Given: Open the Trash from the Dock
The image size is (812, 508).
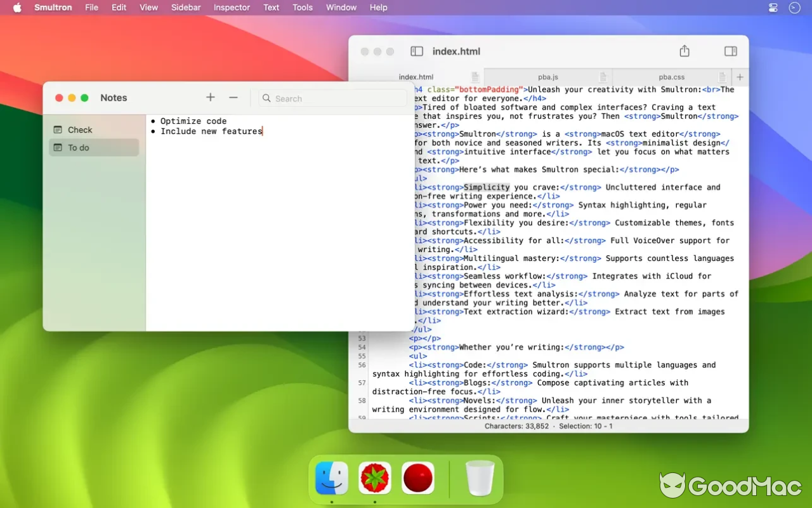Looking at the screenshot, I should point(480,478).
